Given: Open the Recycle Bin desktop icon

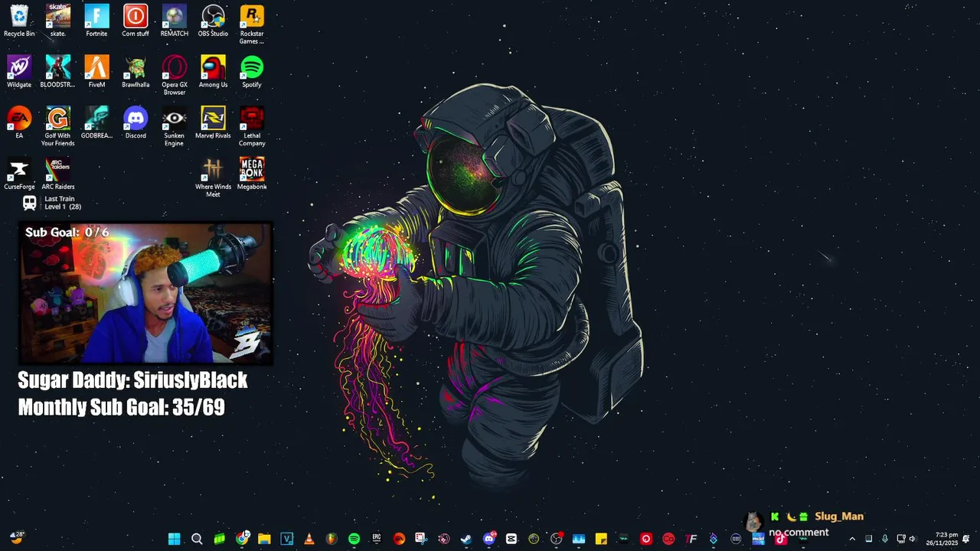Looking at the screenshot, I should click(x=19, y=21).
